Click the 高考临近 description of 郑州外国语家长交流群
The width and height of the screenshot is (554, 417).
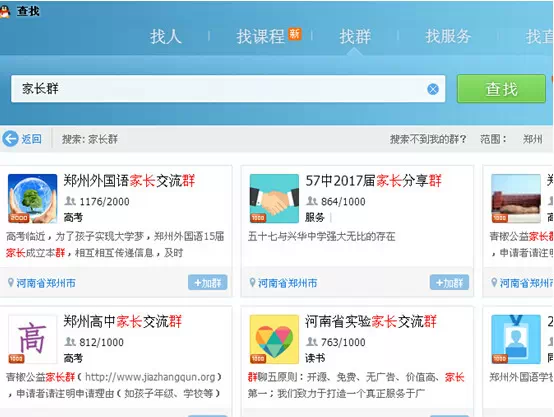click(x=115, y=244)
